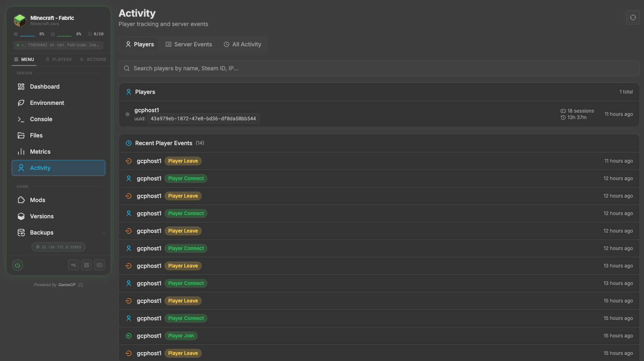Click the Files folder icon
This screenshot has height=361, width=644.
[x=21, y=135]
